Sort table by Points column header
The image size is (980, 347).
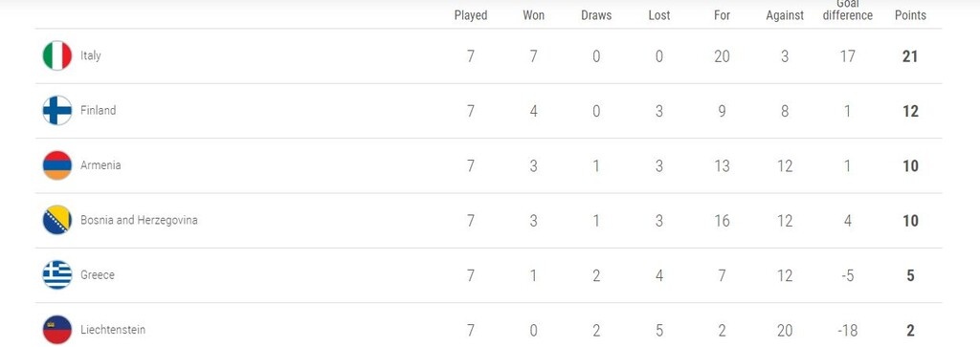pyautogui.click(x=910, y=15)
